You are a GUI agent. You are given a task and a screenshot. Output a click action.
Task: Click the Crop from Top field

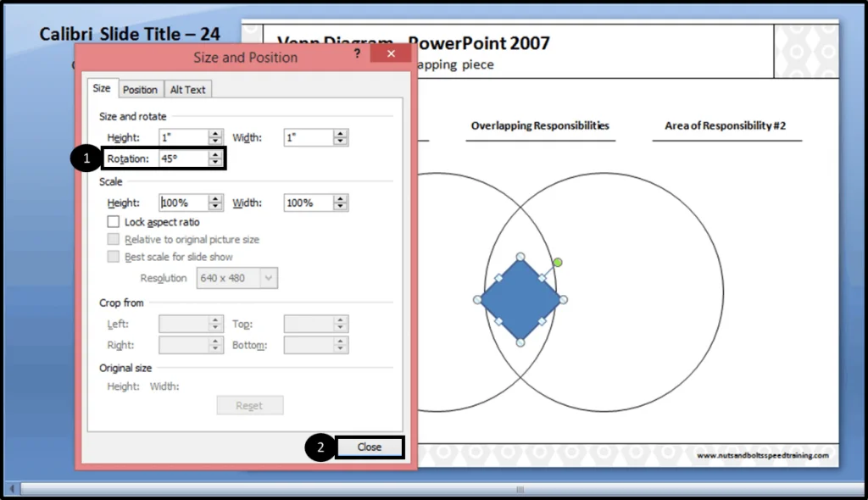click(309, 324)
